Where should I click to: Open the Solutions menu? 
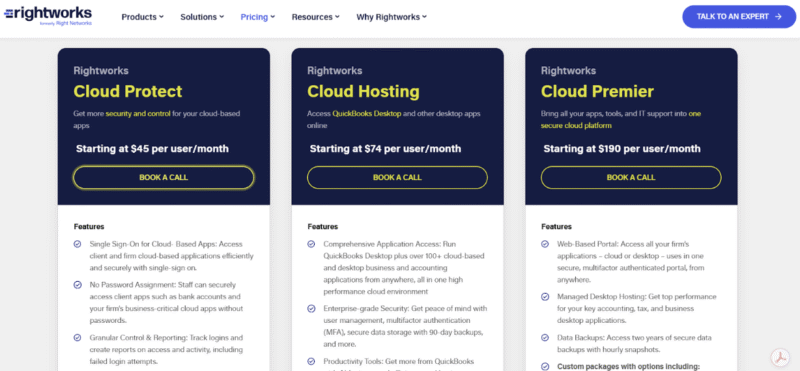202,17
